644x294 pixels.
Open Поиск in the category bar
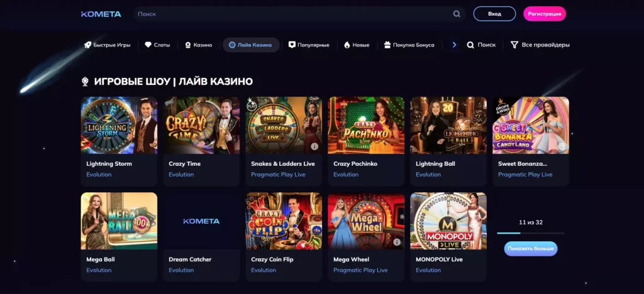(x=481, y=45)
